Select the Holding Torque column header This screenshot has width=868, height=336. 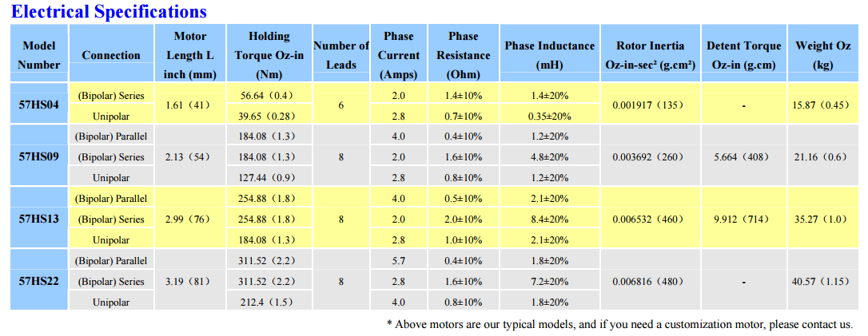(269, 55)
